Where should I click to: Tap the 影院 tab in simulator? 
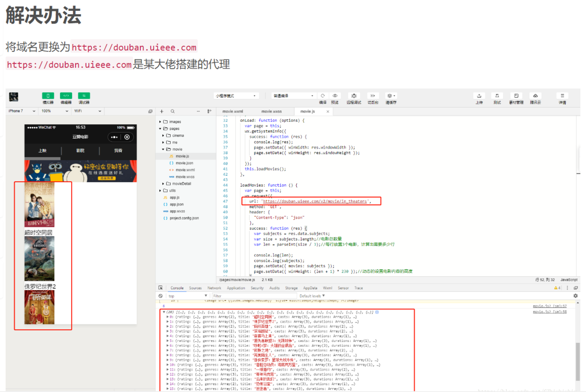[80, 151]
